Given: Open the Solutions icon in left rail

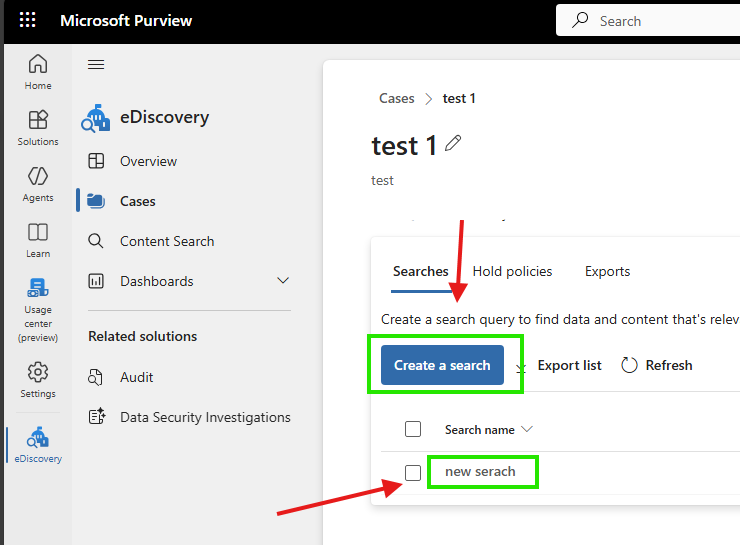Looking at the screenshot, I should point(38,127).
